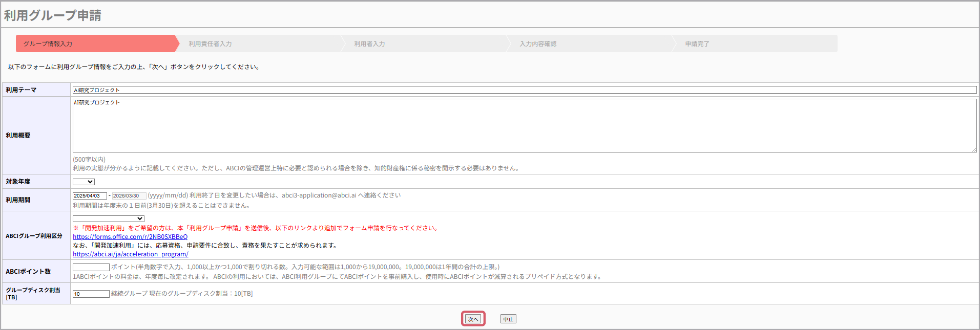
Task: Click the 利用グループ申請 page heading
Action: click(x=53, y=15)
